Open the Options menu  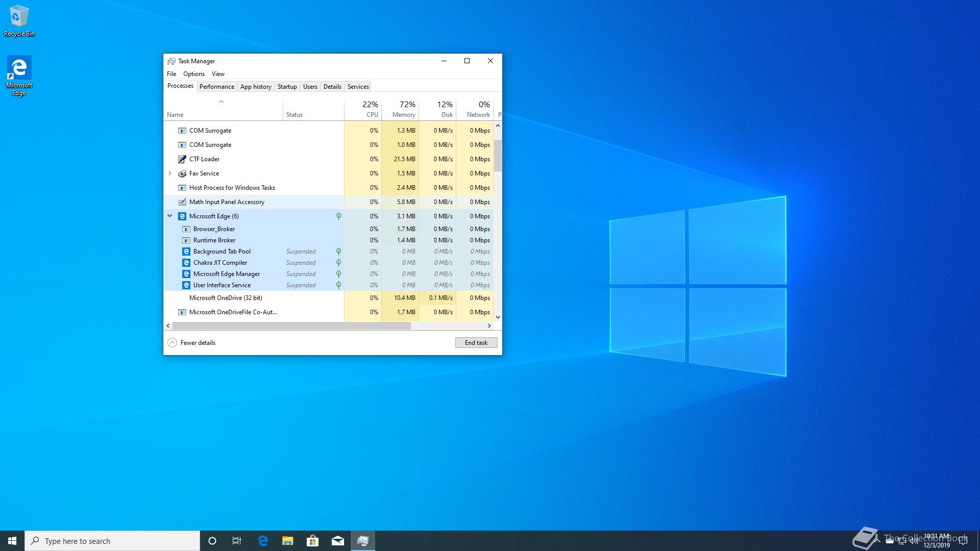click(194, 74)
